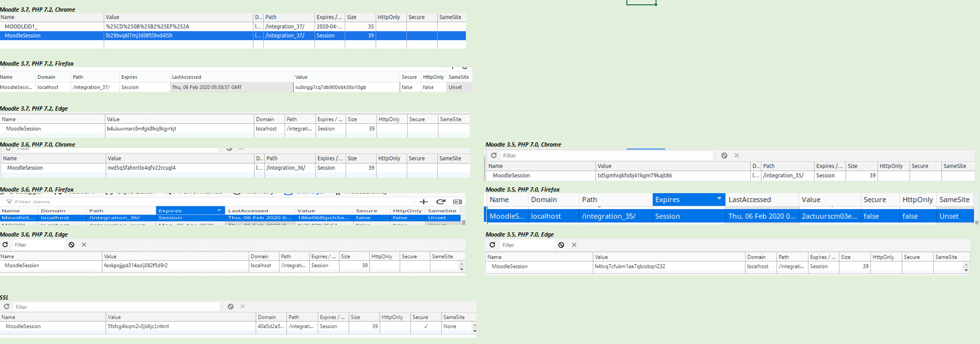The image size is (980, 344).
Task: Click value 'feokpojjpd314adij082f5d9r2' in Moodle 3.6 Edge
Action: (x=136, y=266)
